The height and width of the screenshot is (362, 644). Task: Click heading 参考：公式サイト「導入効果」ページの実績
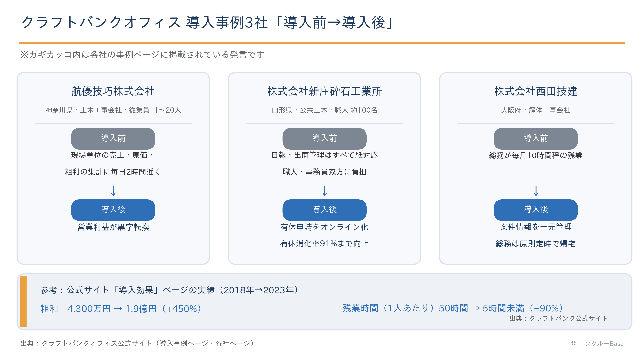pos(170,290)
